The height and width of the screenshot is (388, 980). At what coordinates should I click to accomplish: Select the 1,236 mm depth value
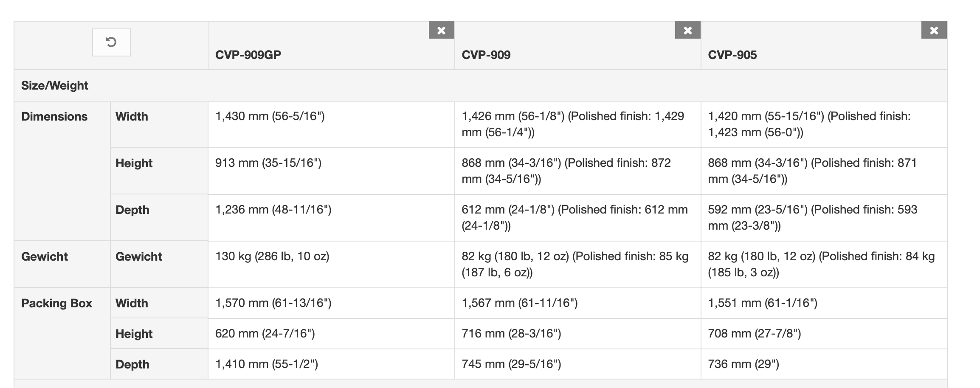pyautogui.click(x=273, y=210)
